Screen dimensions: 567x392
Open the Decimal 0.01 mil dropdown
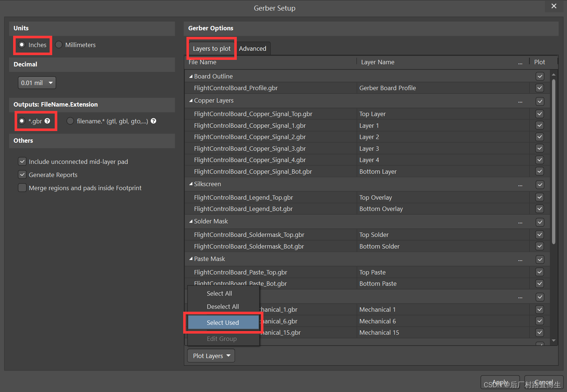pos(37,83)
